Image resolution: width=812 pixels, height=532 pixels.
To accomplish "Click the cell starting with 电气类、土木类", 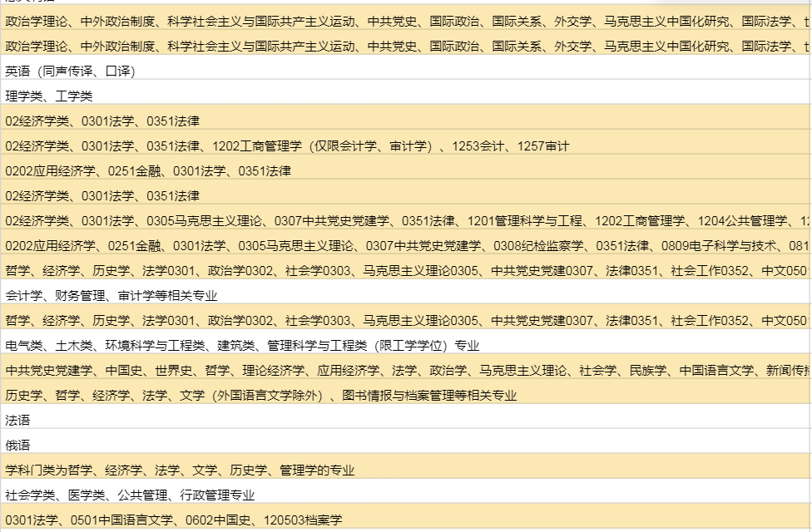I will pyautogui.click(x=242, y=346).
